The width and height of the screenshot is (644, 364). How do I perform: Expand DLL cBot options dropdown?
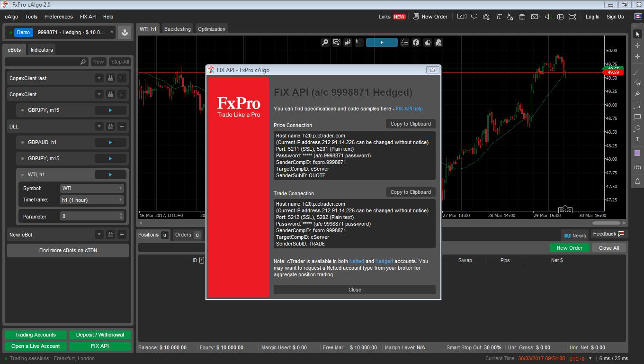click(x=99, y=127)
